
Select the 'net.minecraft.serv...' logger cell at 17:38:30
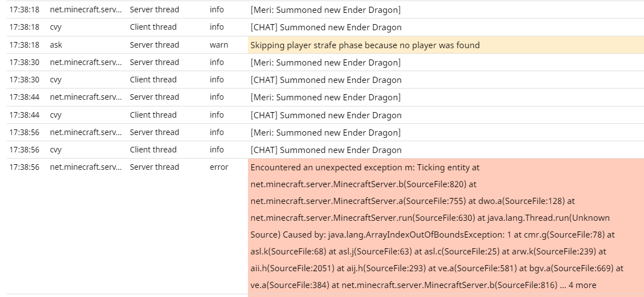pos(85,62)
